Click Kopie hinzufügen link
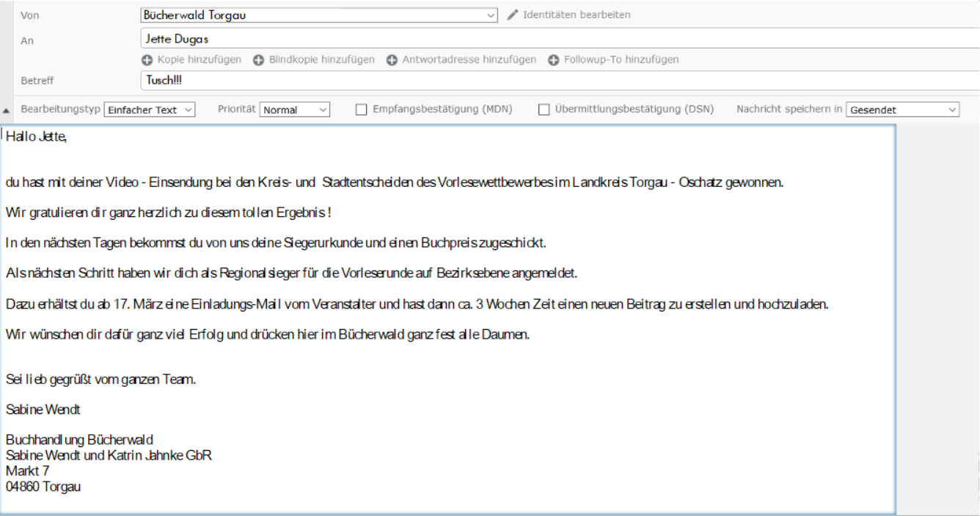 [200, 59]
